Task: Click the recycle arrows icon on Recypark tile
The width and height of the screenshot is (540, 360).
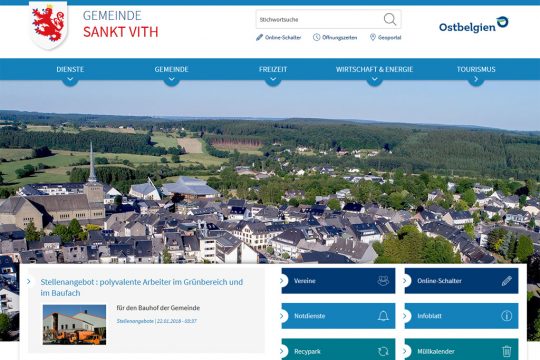Action: point(383,351)
